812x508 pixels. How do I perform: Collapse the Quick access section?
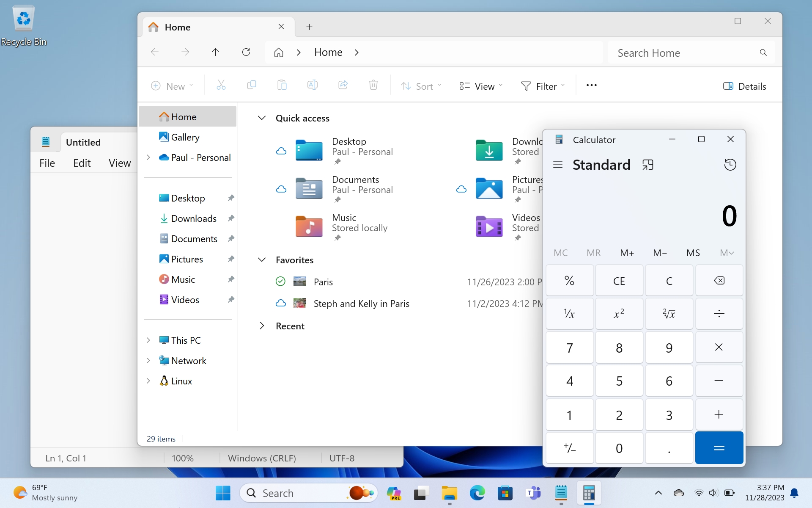(x=262, y=118)
